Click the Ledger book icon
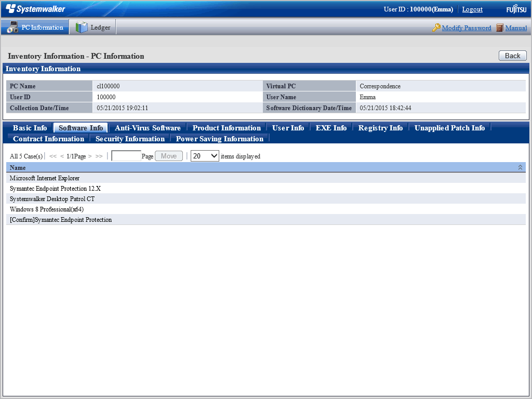532x399 pixels. (x=82, y=27)
